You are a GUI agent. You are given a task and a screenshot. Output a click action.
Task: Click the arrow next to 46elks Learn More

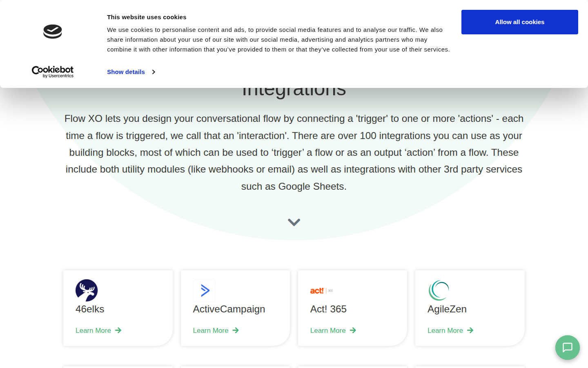point(118,330)
